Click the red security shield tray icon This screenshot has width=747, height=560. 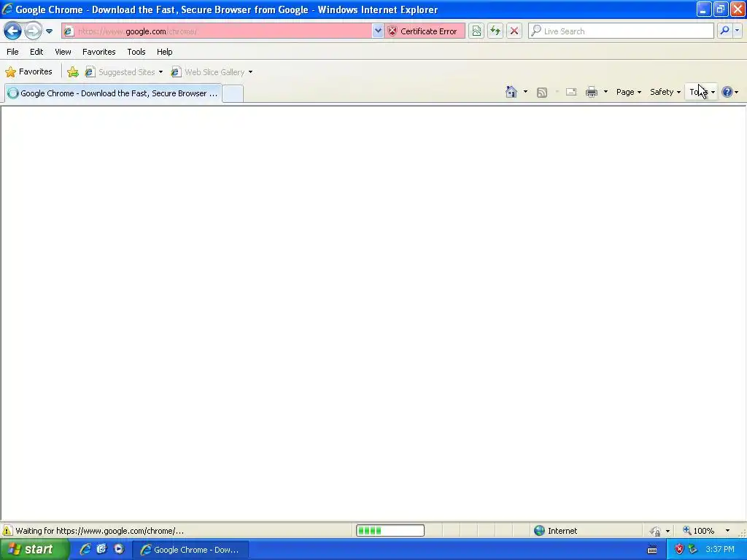point(679,550)
